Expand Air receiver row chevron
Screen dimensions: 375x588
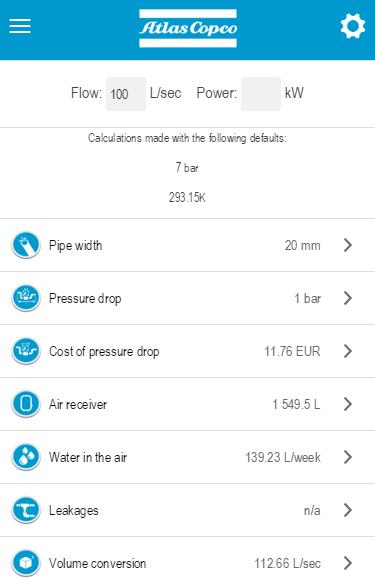pos(348,404)
